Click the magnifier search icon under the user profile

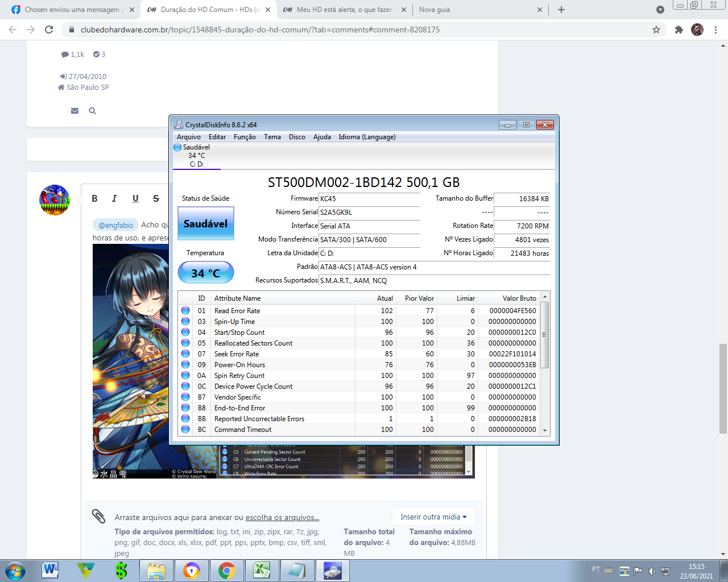pos(92,111)
